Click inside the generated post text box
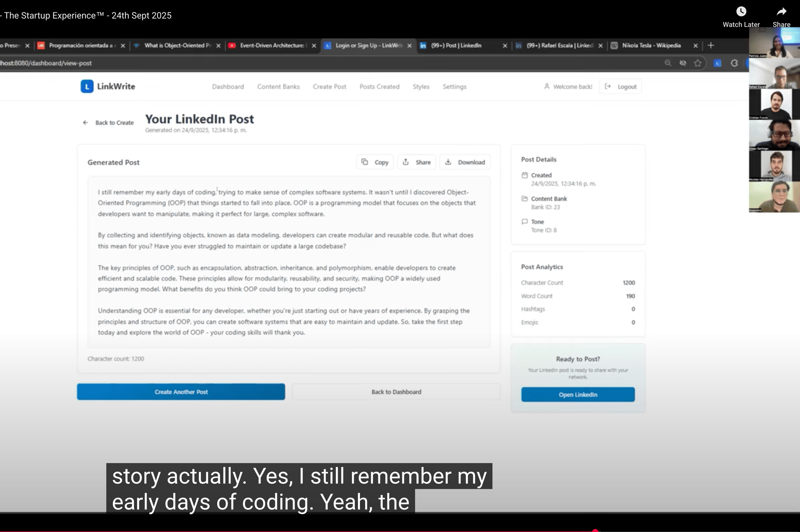Image resolution: width=800 pixels, height=532 pixels. pos(289,262)
